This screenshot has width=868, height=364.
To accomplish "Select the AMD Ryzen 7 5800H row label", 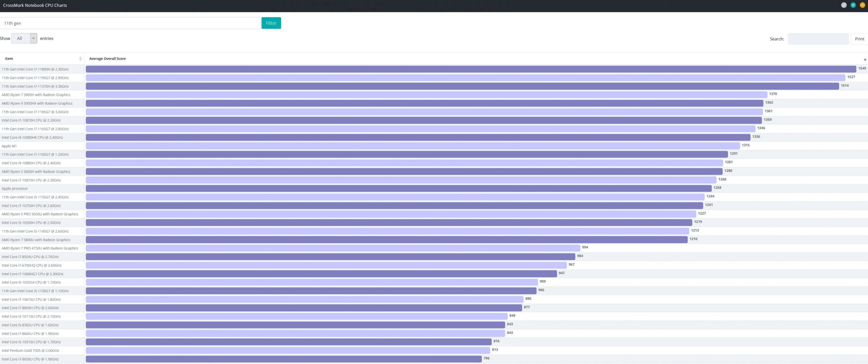I will pos(36,95).
